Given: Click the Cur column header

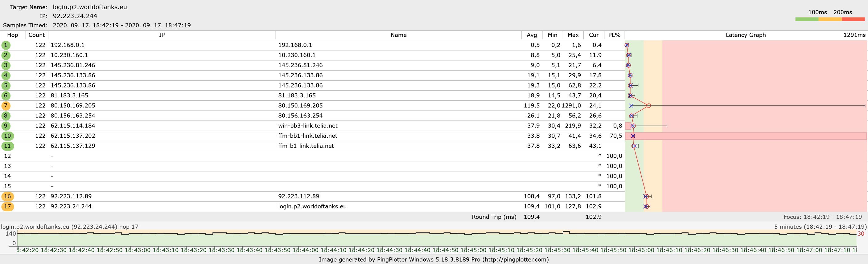Looking at the screenshot, I should [594, 35].
